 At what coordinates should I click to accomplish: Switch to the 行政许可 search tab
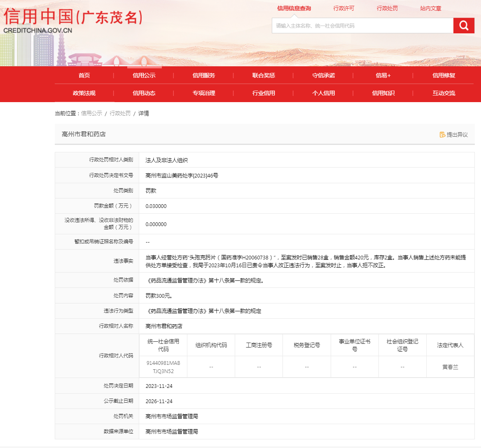(x=343, y=8)
